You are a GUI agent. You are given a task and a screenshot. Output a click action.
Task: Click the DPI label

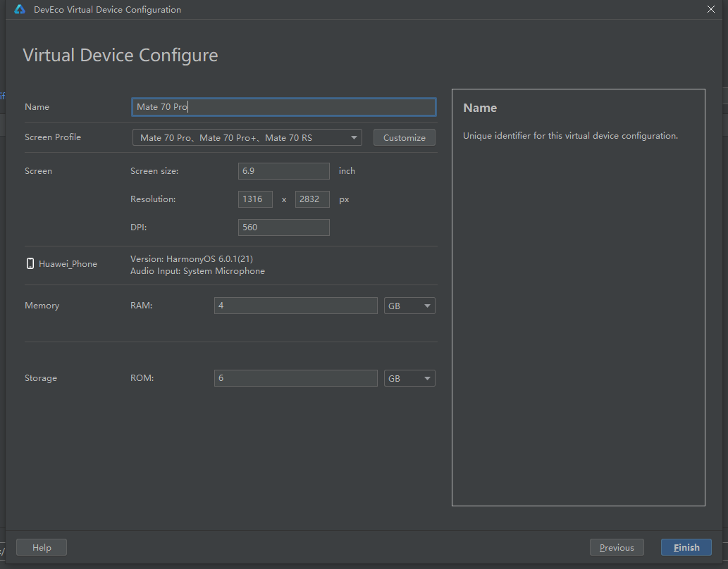click(138, 227)
